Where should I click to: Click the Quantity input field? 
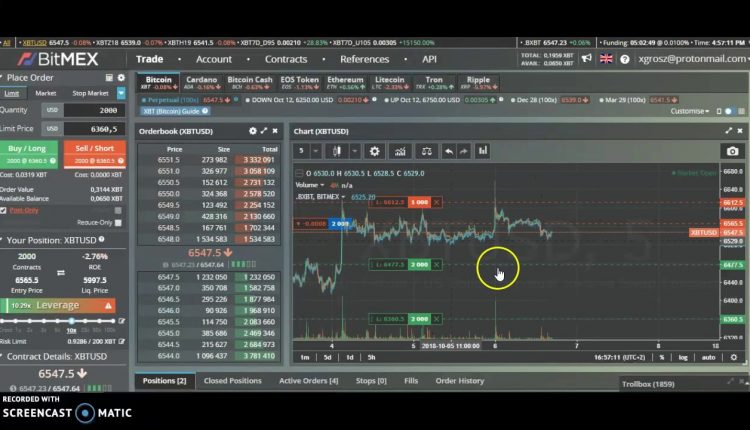[x=94, y=110]
